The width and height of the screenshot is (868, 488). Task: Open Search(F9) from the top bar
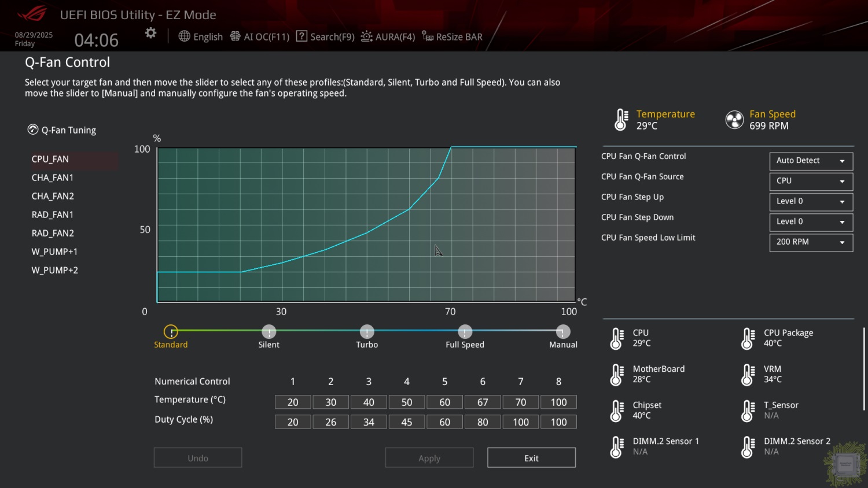pos(325,36)
